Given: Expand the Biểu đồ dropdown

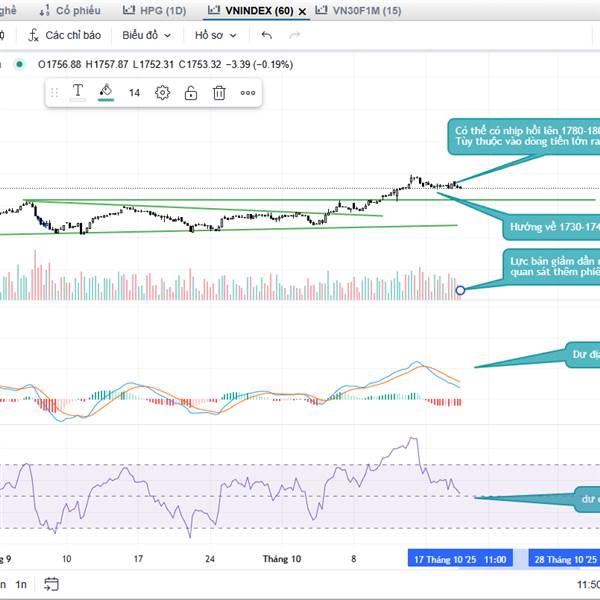Looking at the screenshot, I should point(146,35).
